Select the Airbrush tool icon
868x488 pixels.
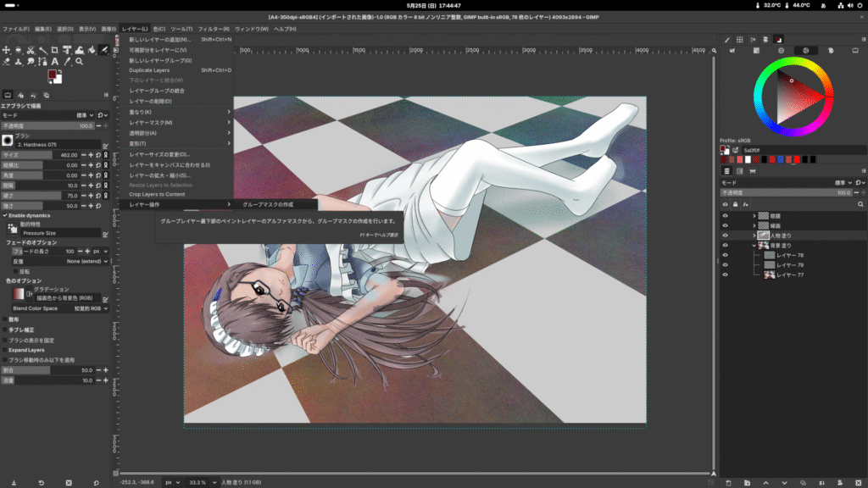103,50
